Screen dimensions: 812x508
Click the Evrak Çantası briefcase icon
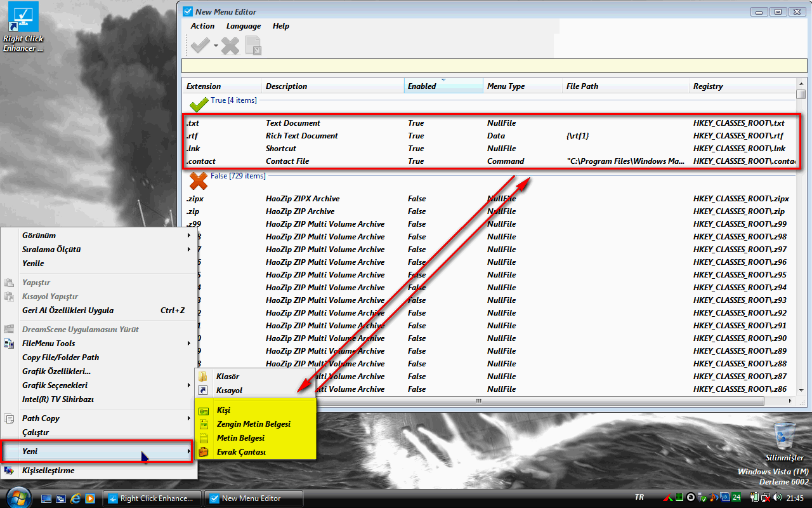[204, 452]
